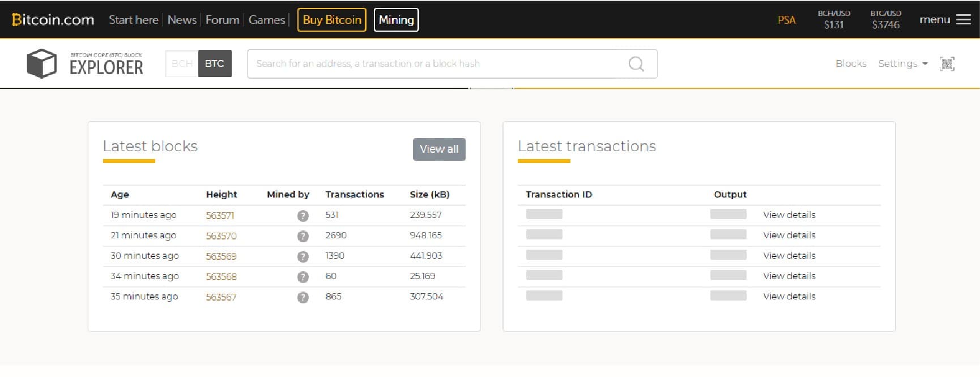Viewport: 980px width, 377px height.
Task: Click the block explorer cube logo
Action: (x=42, y=63)
